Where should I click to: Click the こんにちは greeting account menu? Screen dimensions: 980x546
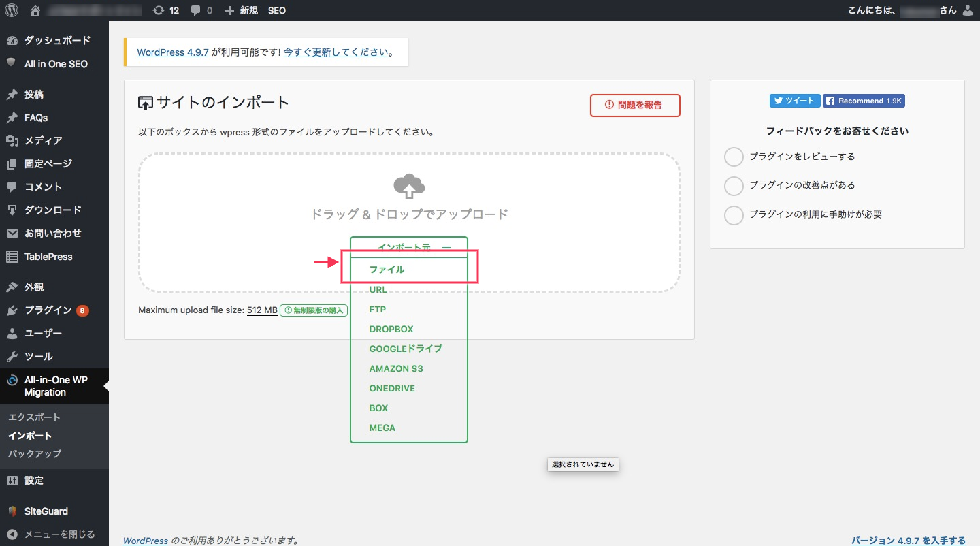pos(911,10)
